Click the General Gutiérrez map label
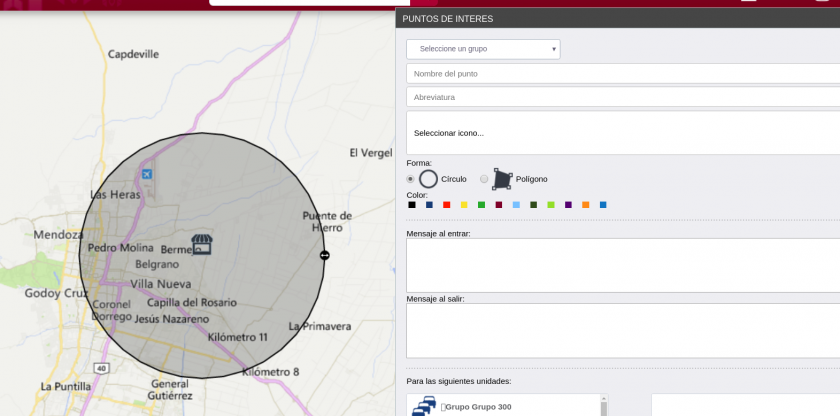This screenshot has height=416, width=840. [170, 390]
